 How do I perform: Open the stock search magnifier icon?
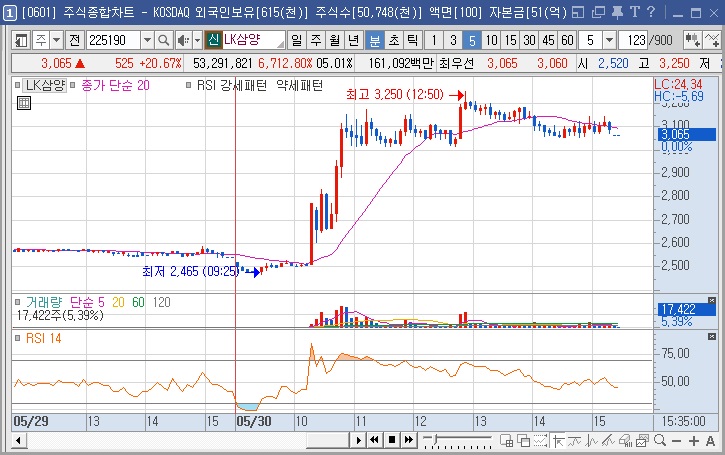[x=163, y=40]
